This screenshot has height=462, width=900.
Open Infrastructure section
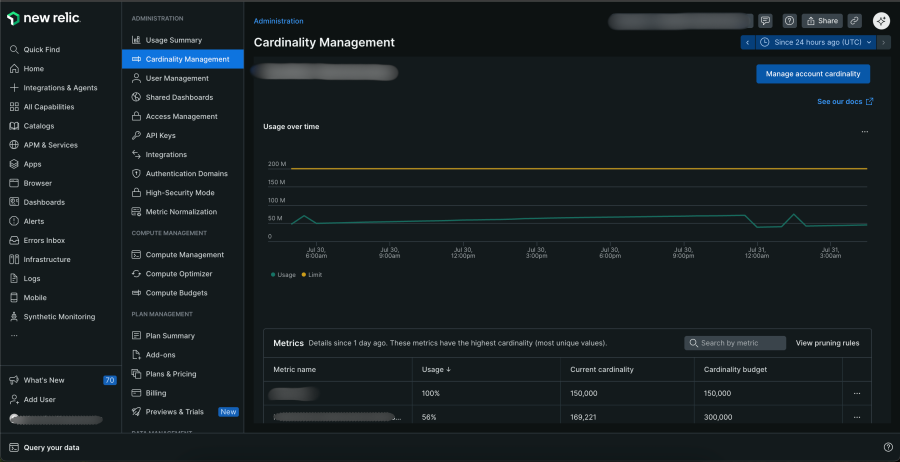coord(40,259)
